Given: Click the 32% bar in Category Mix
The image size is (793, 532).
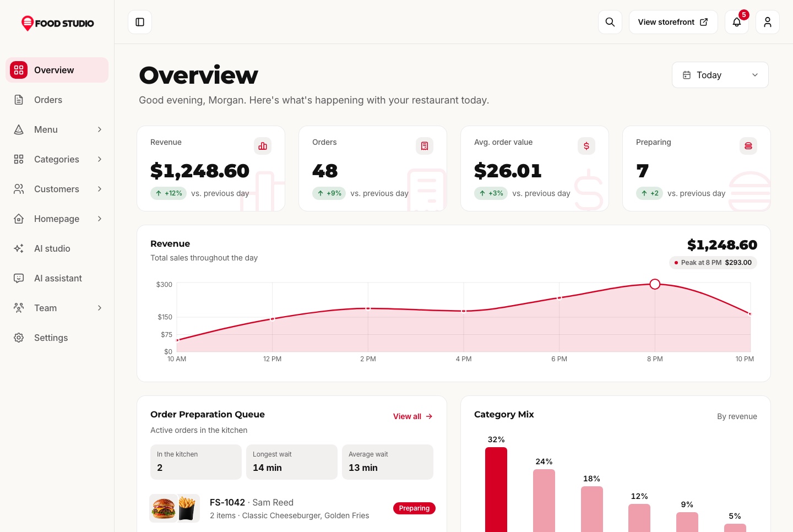Looking at the screenshot, I should point(496,490).
